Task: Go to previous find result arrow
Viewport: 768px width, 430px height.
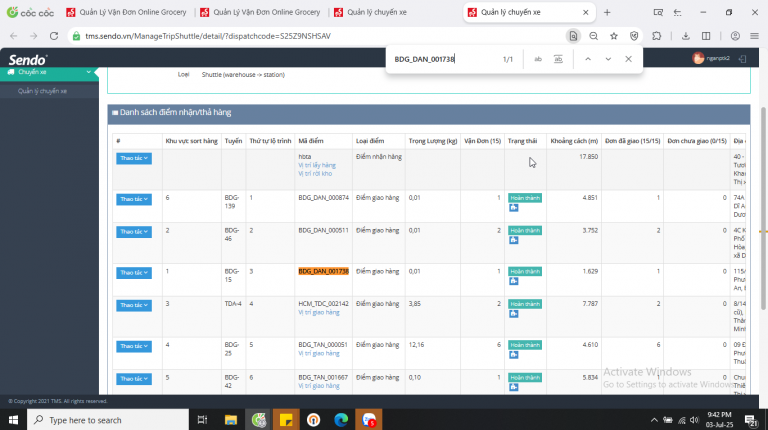Action: click(x=588, y=59)
